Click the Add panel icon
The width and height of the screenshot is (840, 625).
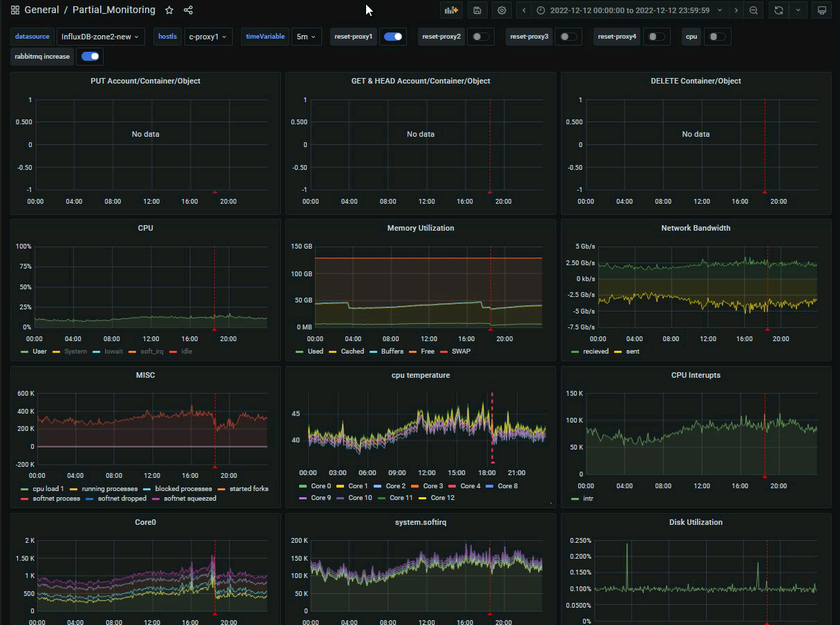point(451,10)
